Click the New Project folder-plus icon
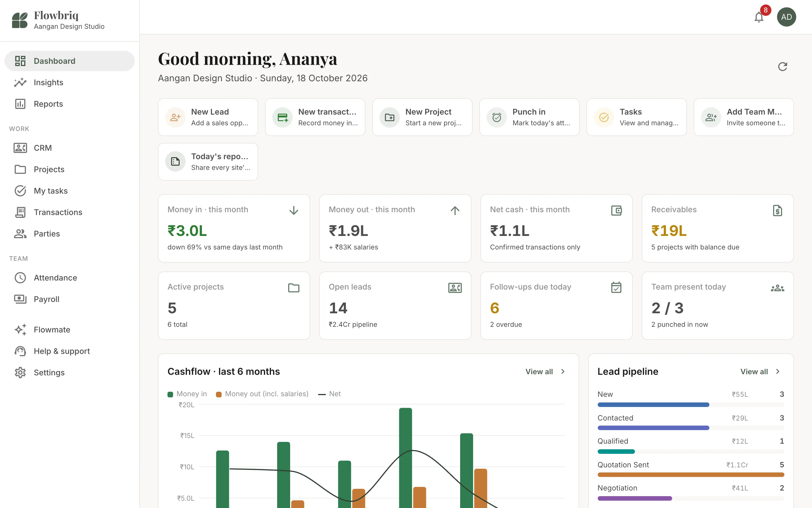 pos(390,117)
